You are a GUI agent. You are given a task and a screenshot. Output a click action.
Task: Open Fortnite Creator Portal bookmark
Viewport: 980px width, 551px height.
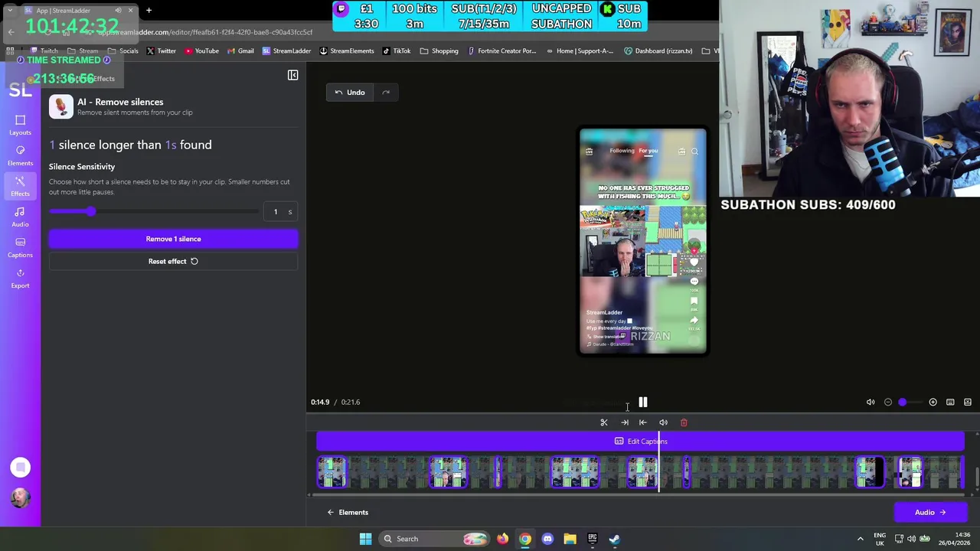coord(501,51)
